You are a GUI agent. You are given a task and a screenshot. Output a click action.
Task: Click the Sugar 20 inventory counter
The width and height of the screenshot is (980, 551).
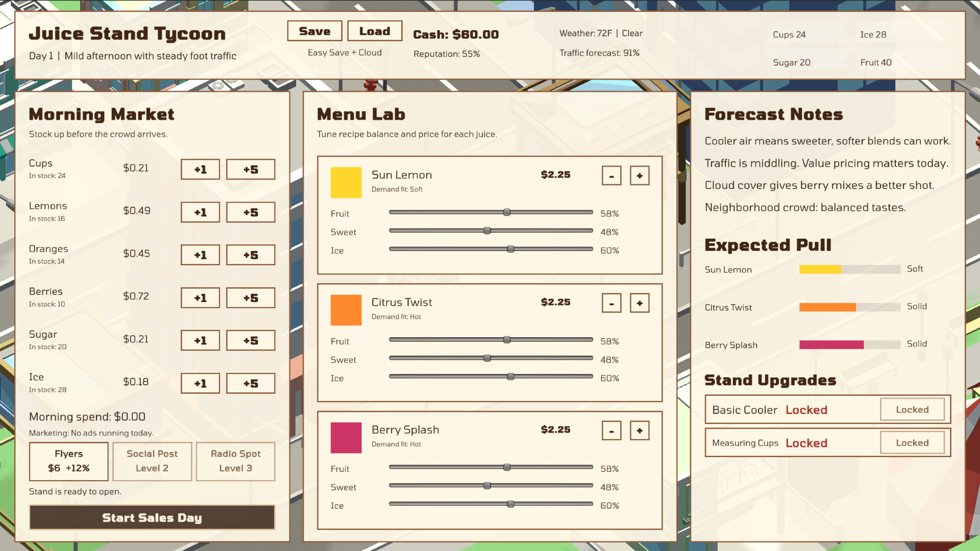(792, 62)
